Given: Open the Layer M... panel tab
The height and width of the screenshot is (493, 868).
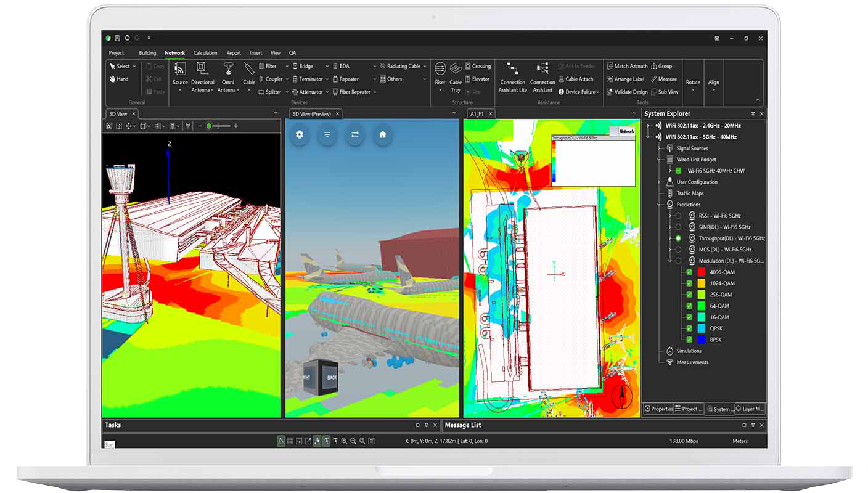Looking at the screenshot, I should click(749, 409).
